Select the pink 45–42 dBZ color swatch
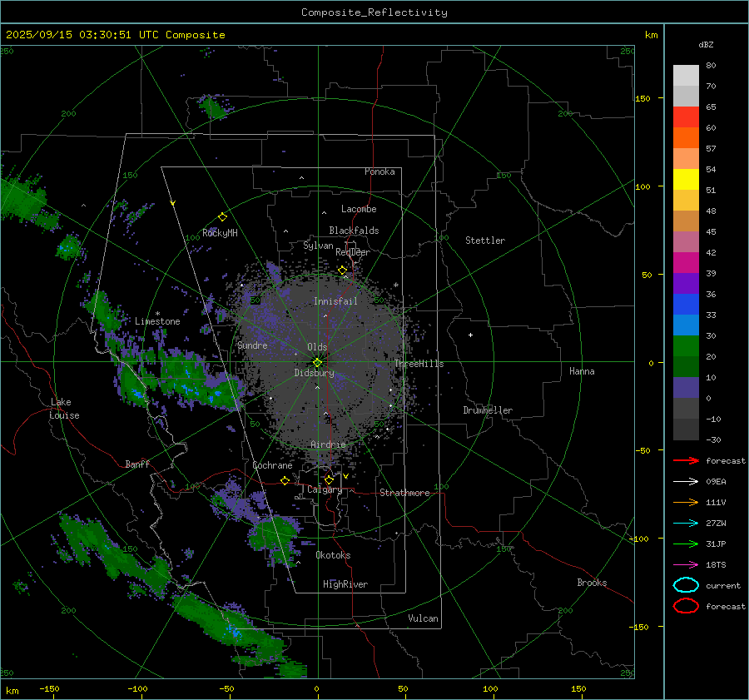 click(x=686, y=242)
